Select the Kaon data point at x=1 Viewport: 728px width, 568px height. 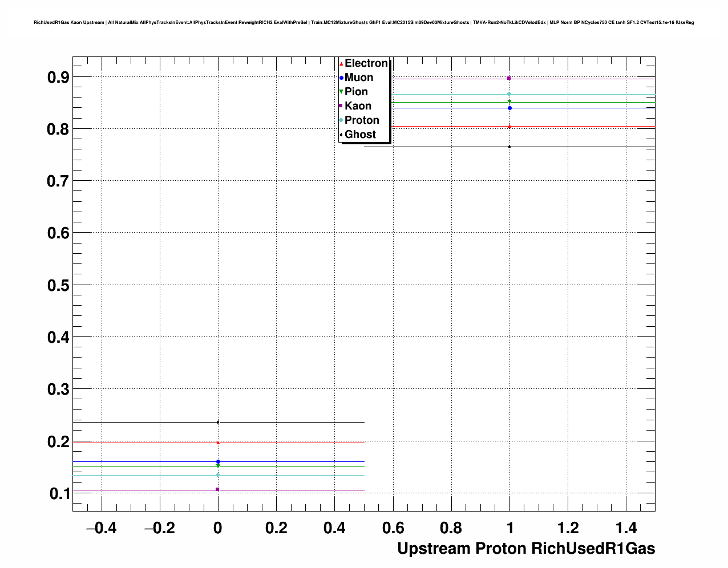(509, 78)
